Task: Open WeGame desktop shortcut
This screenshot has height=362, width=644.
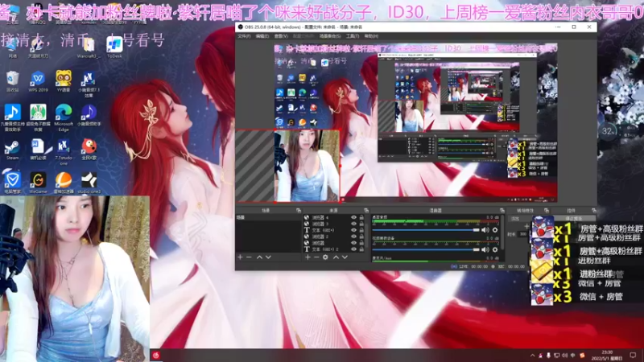Action: [x=38, y=183]
